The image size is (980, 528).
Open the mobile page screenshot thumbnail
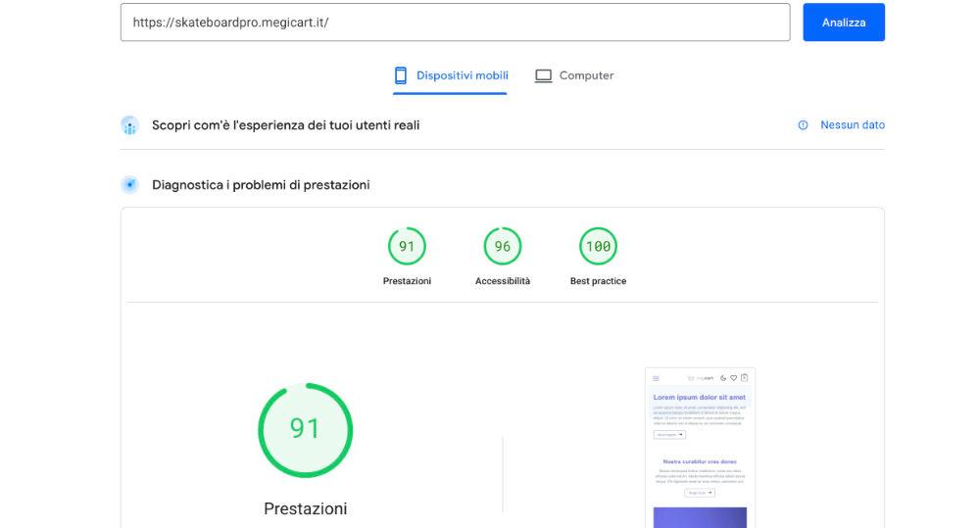coord(700,448)
